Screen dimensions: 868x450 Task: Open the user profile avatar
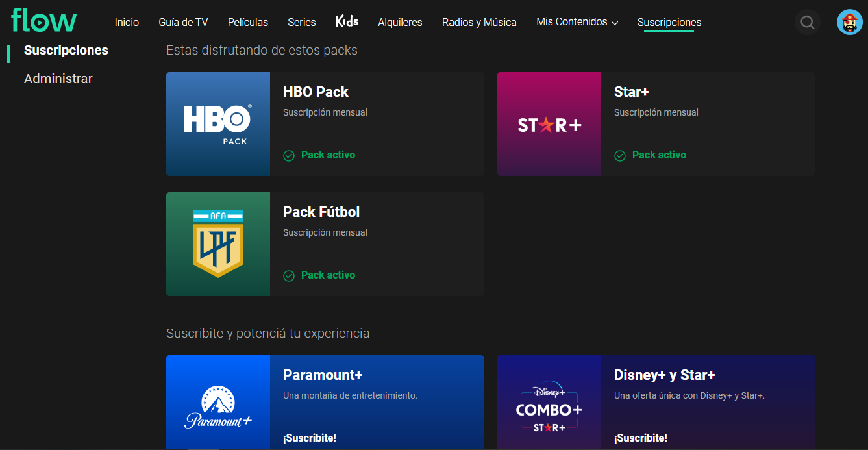point(849,22)
